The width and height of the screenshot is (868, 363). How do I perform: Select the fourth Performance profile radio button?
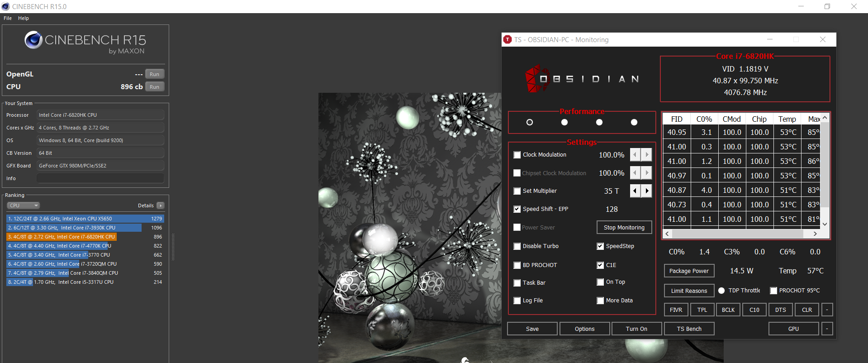tap(634, 122)
